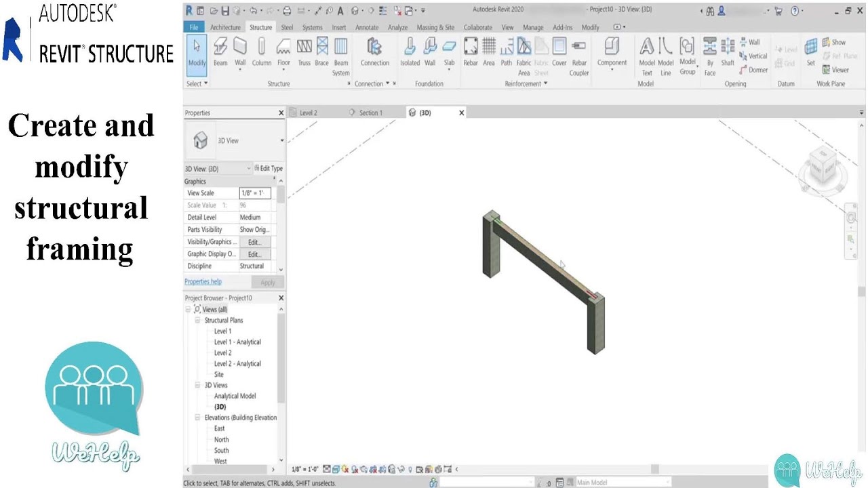The height and width of the screenshot is (488, 868).
Task: Click the Print icon in quick access toolbar
Action: pos(286,11)
